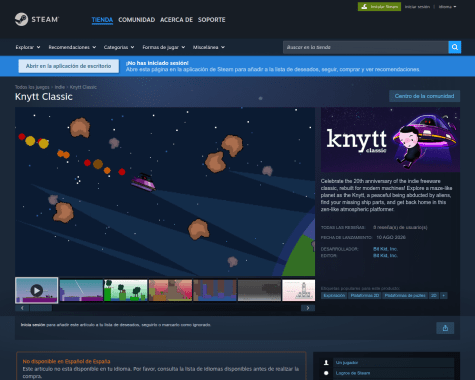Screen dimensions: 475x380
Task: Click the plus button after tags
Action: (x=444, y=295)
